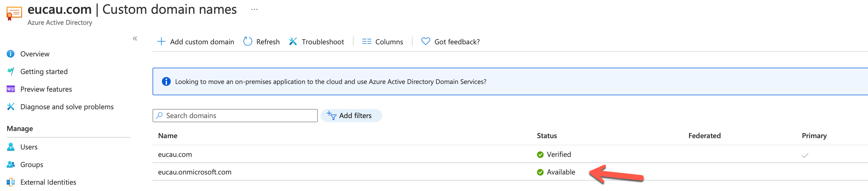The height and width of the screenshot is (191, 868).
Task: Go to Overview in the sidebar
Action: coord(35,54)
